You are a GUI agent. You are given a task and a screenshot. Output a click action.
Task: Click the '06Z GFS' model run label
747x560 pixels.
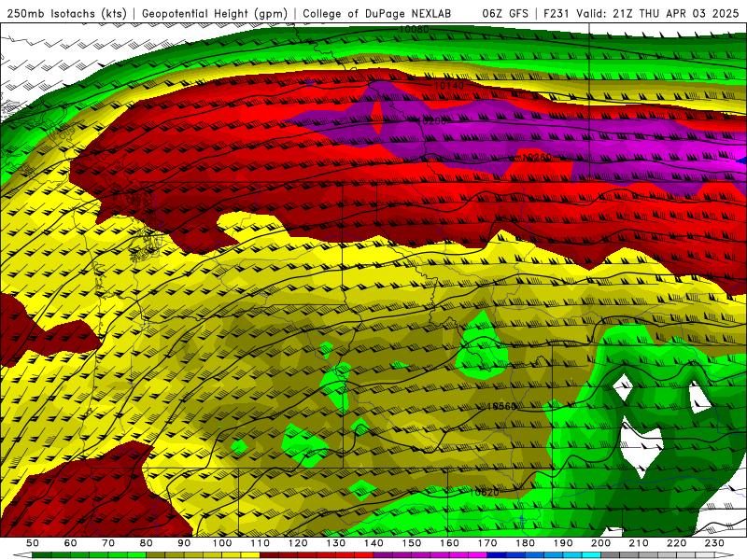coord(505,13)
